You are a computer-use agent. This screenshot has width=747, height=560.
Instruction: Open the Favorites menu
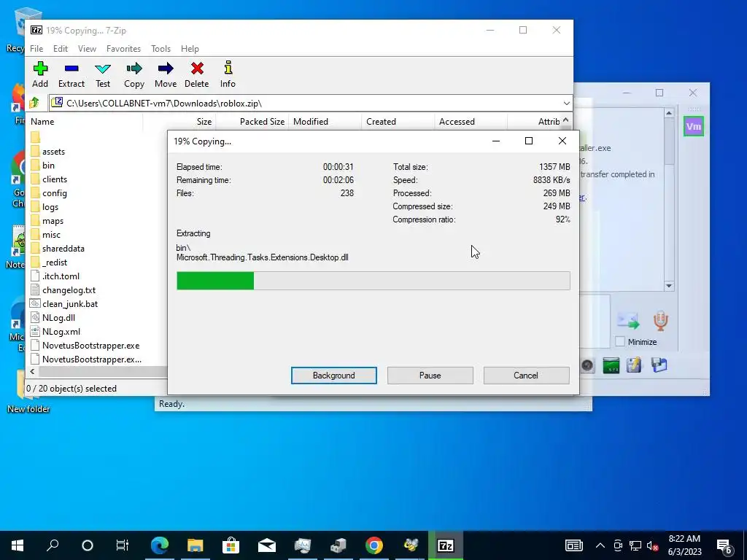(x=123, y=49)
